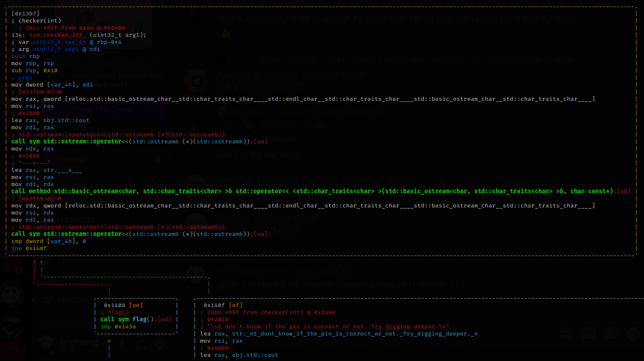Toggle the headphones deafen icon
Image resolution: width=644 pixels, height=361 pixels.
pos(142,344)
